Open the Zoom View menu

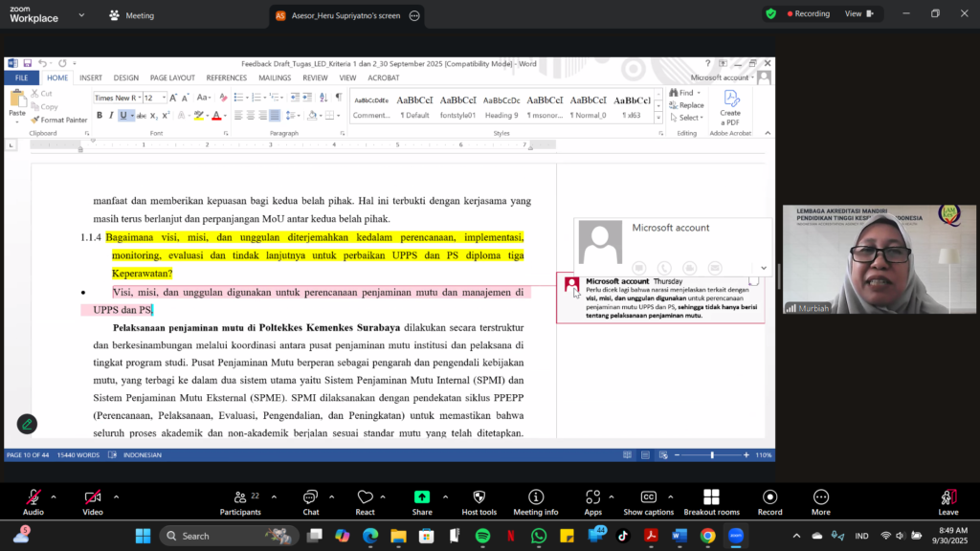pos(858,13)
